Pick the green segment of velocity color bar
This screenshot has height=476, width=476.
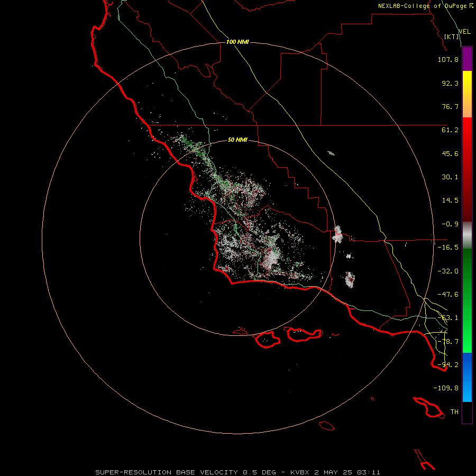(467, 300)
